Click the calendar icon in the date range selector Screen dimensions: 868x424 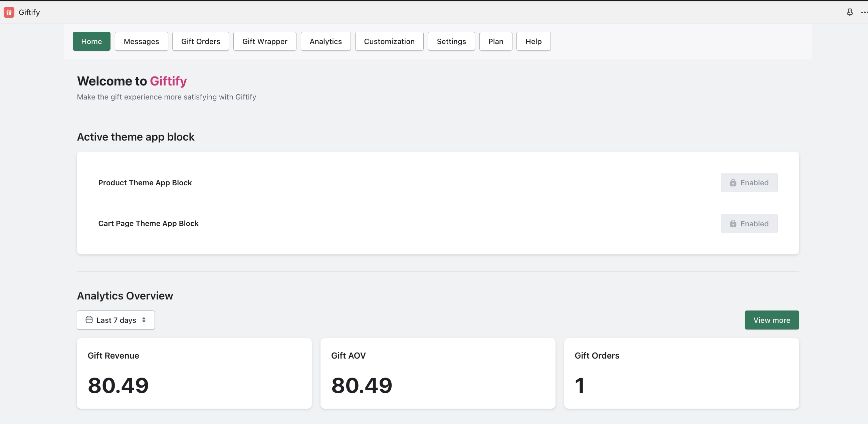pos(89,320)
